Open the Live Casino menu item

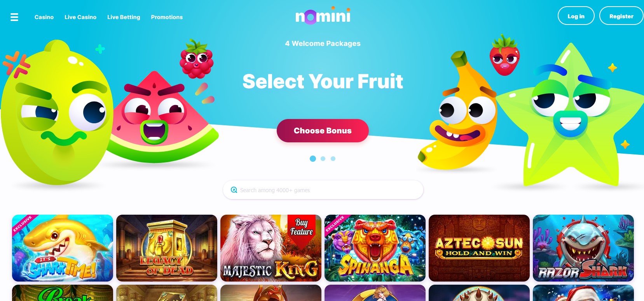[80, 17]
